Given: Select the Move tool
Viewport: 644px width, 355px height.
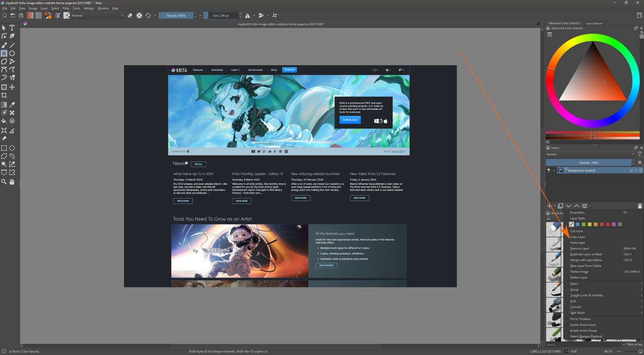Looking at the screenshot, I should point(12,87).
